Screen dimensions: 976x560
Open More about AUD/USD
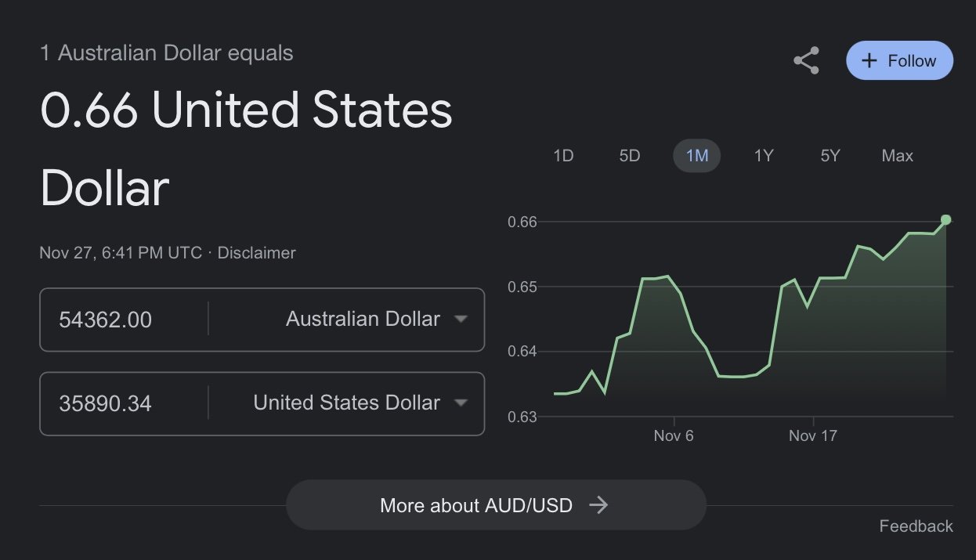pyautogui.click(x=496, y=505)
